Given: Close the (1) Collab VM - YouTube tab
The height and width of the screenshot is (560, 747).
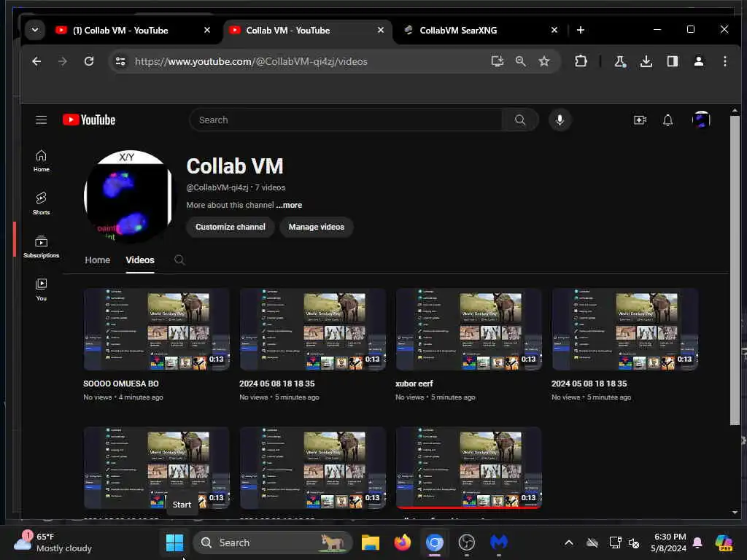Looking at the screenshot, I should point(206,30).
